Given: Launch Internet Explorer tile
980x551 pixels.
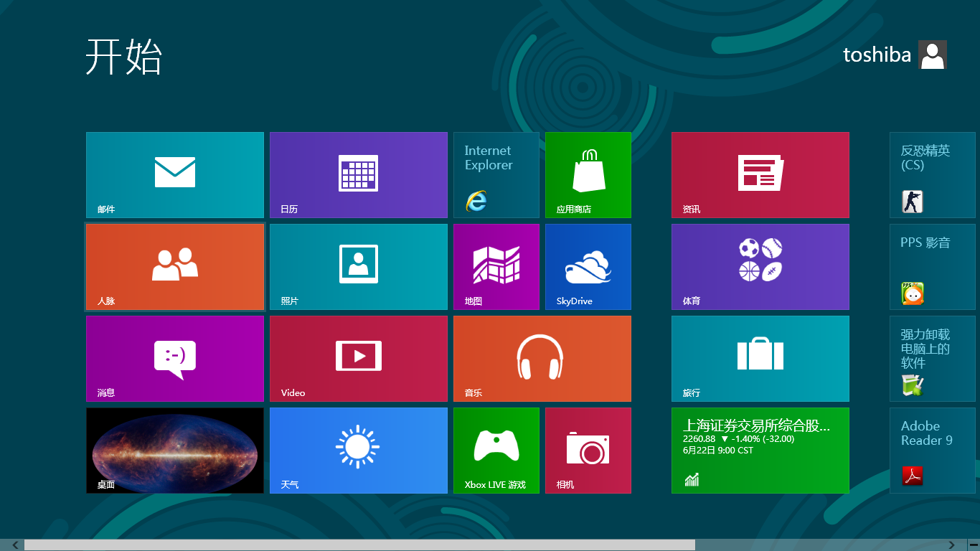Looking at the screenshot, I should click(x=496, y=175).
